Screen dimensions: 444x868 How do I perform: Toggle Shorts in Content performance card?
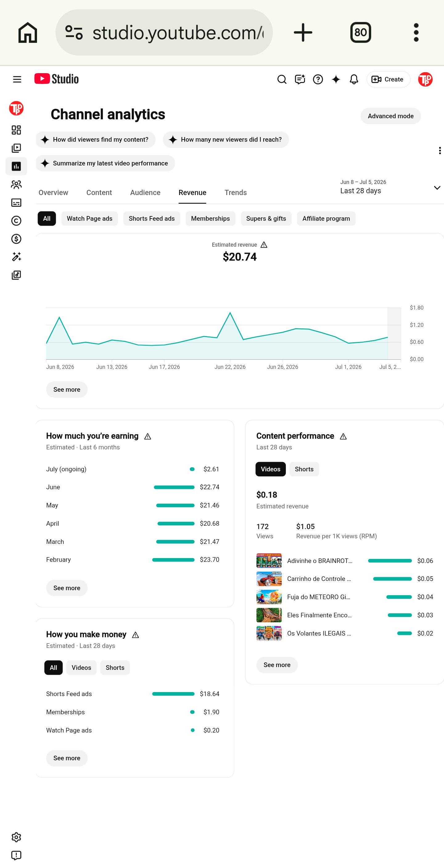304,469
